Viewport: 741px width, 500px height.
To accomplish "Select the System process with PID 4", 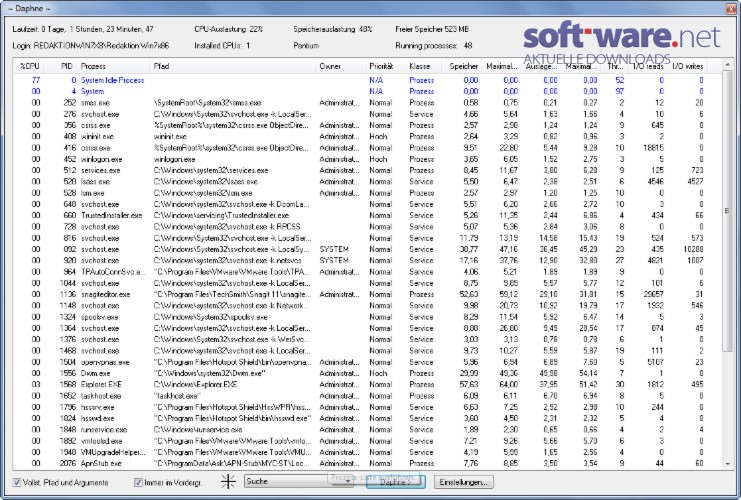I will tap(362, 91).
